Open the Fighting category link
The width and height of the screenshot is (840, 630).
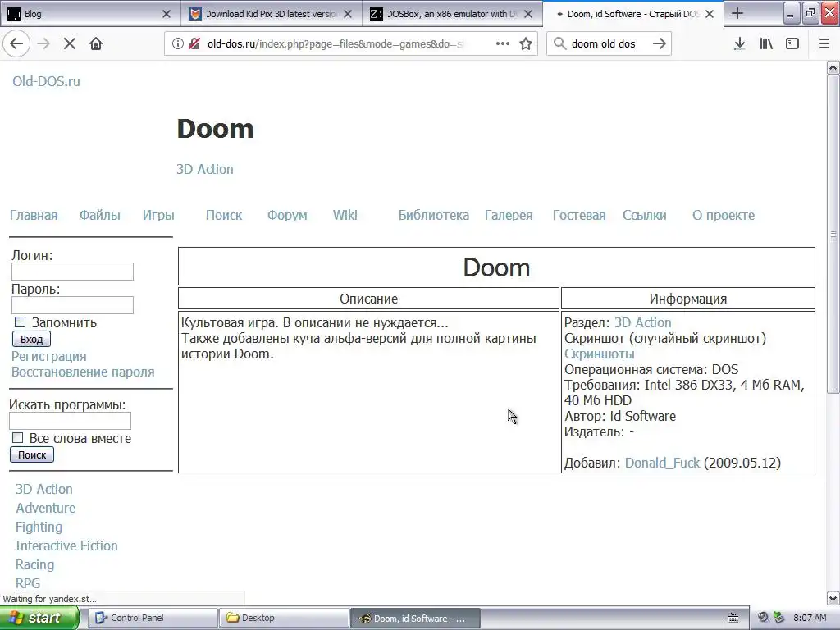point(39,527)
